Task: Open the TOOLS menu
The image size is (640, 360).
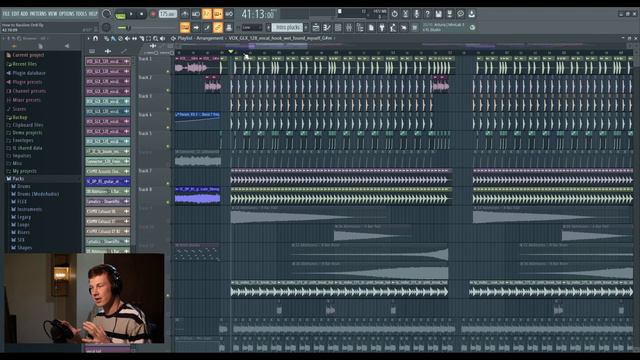Action: (x=81, y=14)
